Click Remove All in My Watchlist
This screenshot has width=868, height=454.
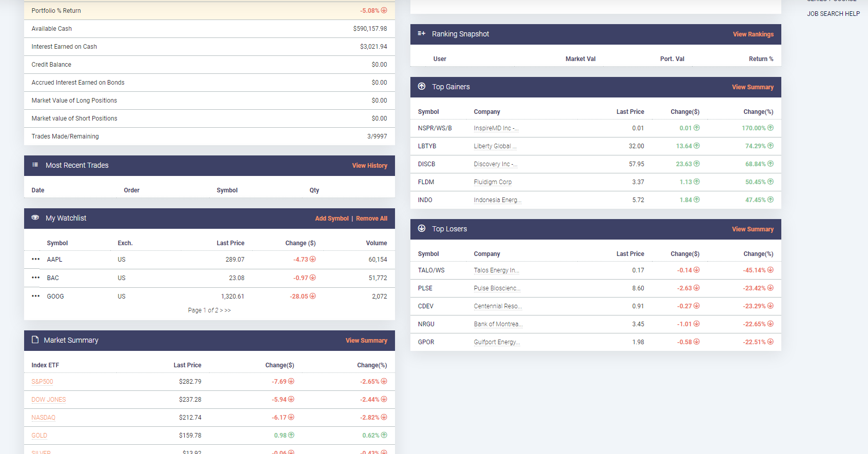[x=371, y=219]
